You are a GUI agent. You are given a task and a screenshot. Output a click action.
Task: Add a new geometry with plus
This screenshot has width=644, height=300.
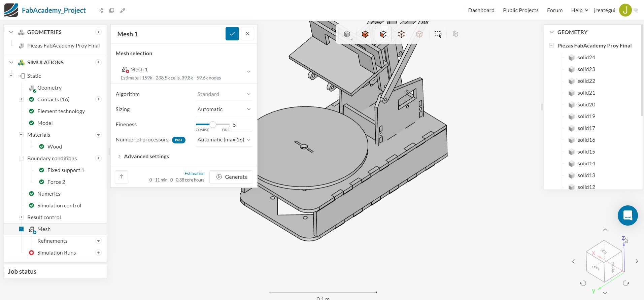point(98,32)
